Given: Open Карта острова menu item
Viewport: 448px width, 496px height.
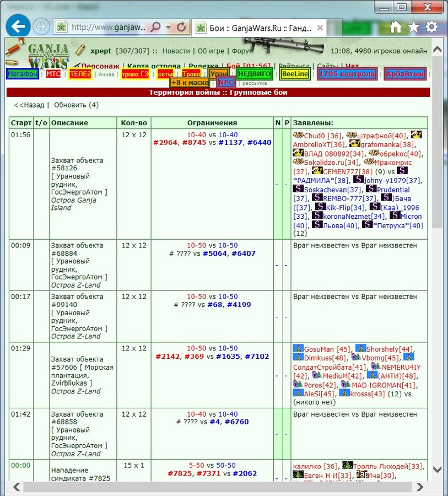Looking at the screenshot, I should coord(153,66).
